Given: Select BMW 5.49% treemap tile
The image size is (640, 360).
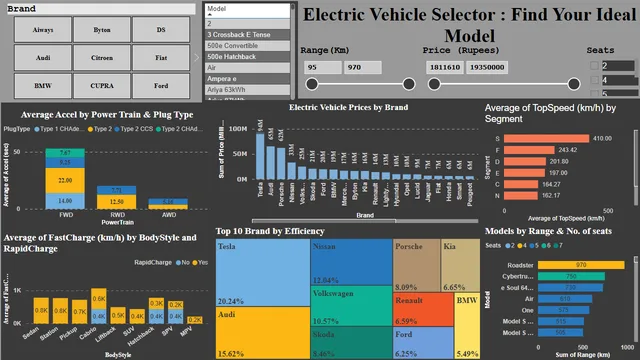Looking at the screenshot, I should click(467, 326).
